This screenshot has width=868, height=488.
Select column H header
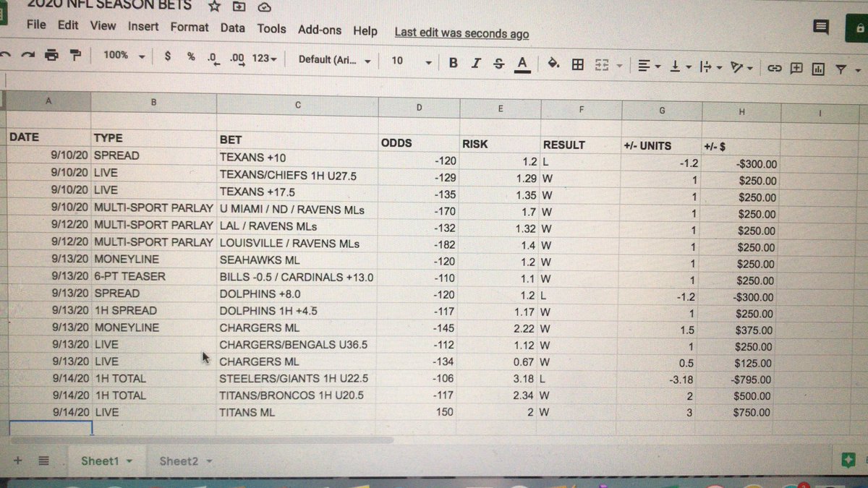point(742,111)
